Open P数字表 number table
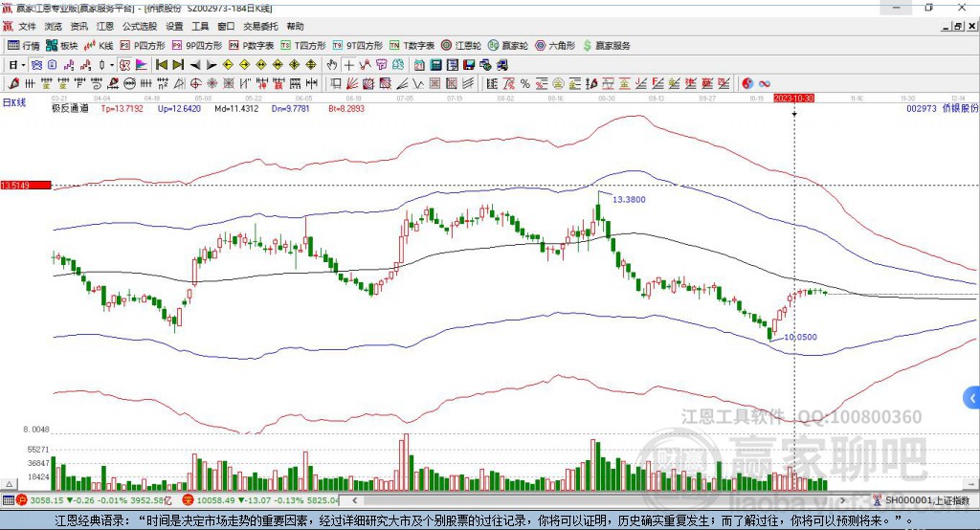 [252, 46]
